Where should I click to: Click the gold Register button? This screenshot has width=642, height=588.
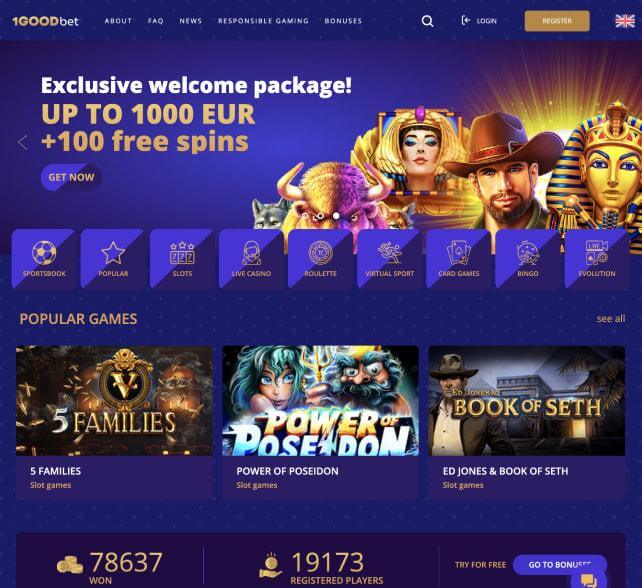(557, 21)
